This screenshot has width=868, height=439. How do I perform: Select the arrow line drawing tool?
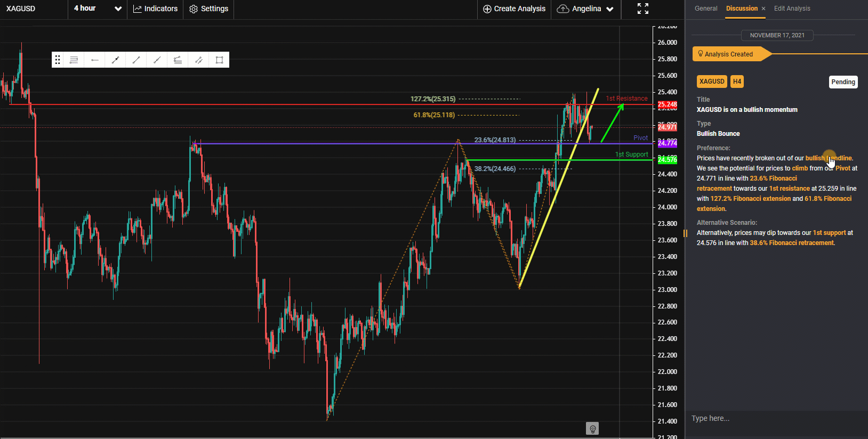click(115, 60)
